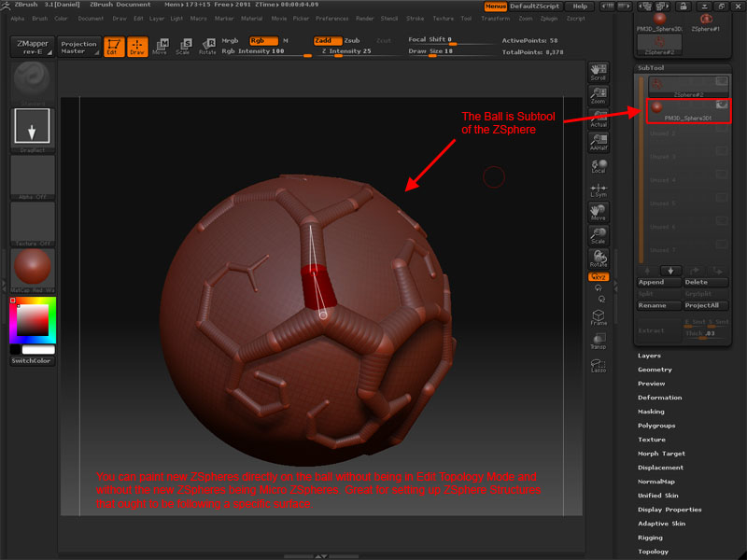This screenshot has width=747, height=560.
Task: Click the ProjectAll button
Action: pyautogui.click(x=706, y=306)
